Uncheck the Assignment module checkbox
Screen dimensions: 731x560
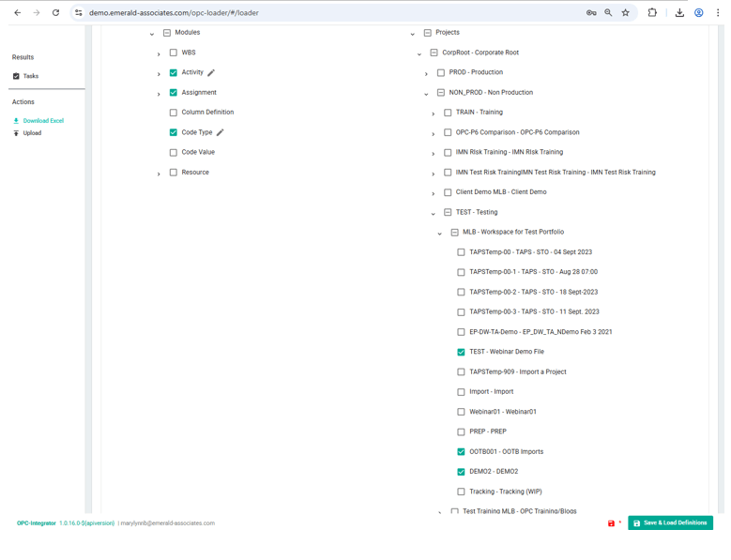tap(174, 93)
